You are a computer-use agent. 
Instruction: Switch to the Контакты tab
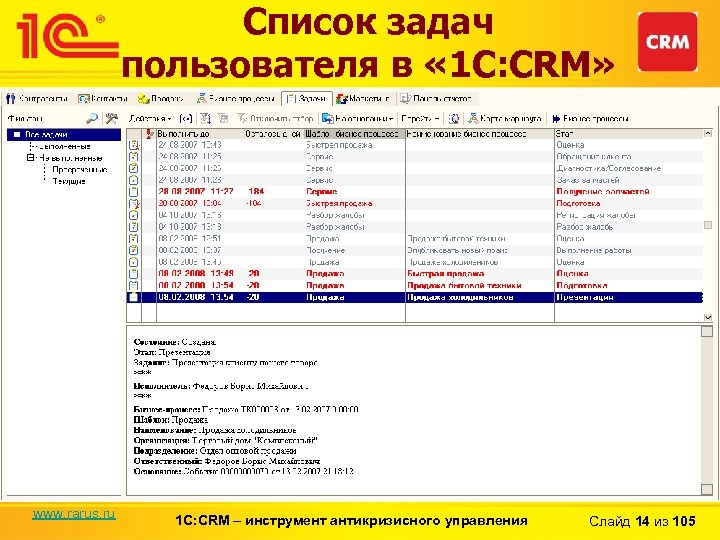click(x=103, y=98)
